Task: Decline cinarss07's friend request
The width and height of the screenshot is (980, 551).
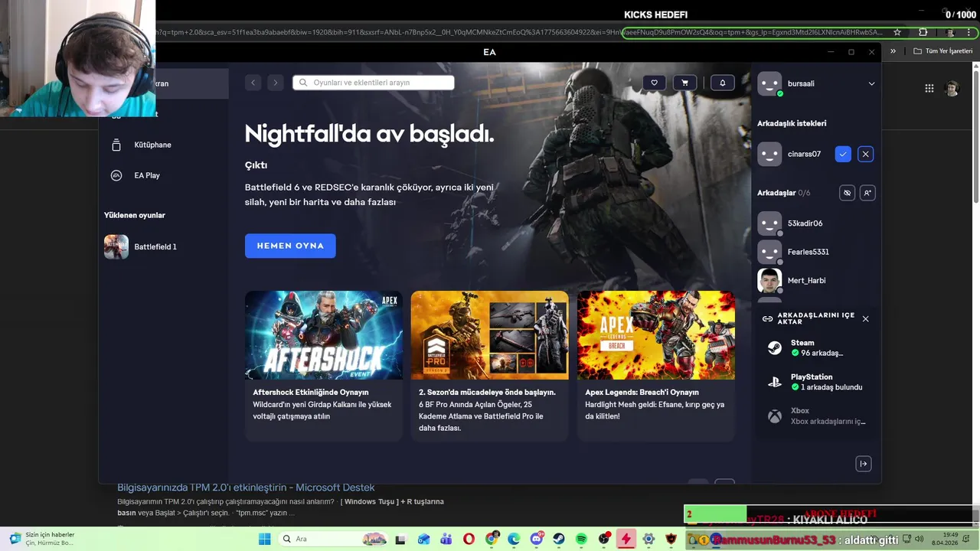Action: pos(865,154)
